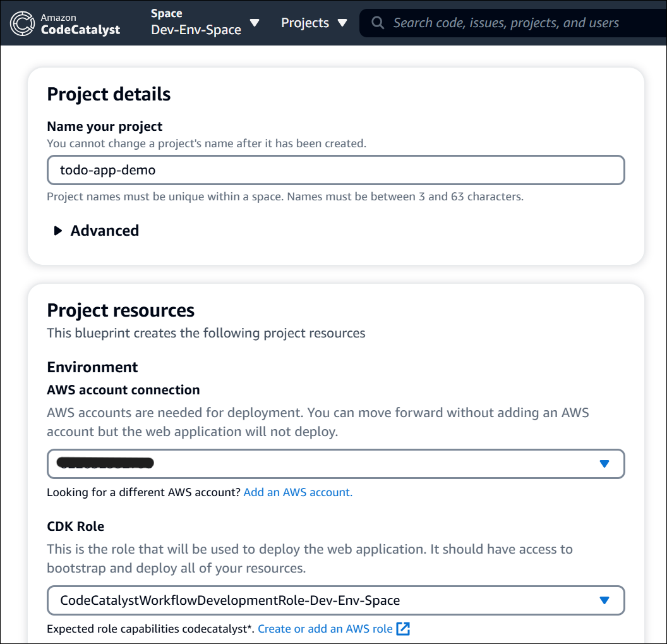The image size is (667, 644).
Task: Click the Amazon CodeCatalyst logo icon
Action: tap(23, 23)
